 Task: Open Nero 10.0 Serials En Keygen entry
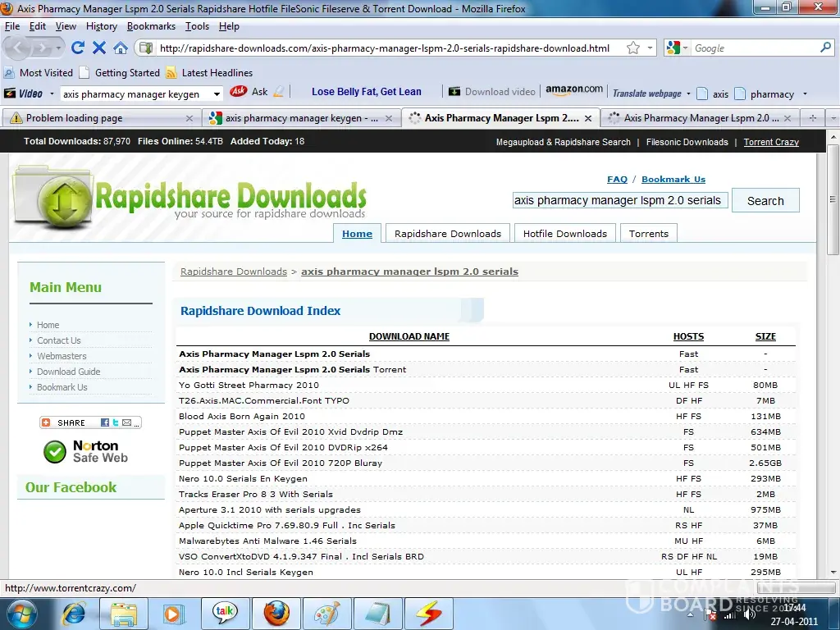(243, 479)
